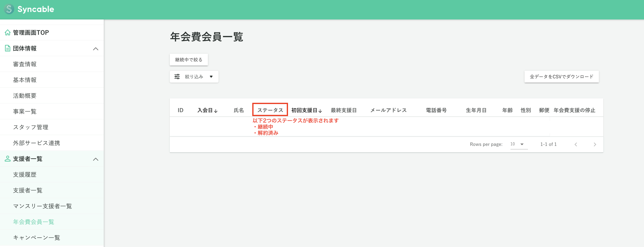Image resolution: width=644 pixels, height=247 pixels.
Task: Open the Rows per page dropdown
Action: click(x=519, y=144)
